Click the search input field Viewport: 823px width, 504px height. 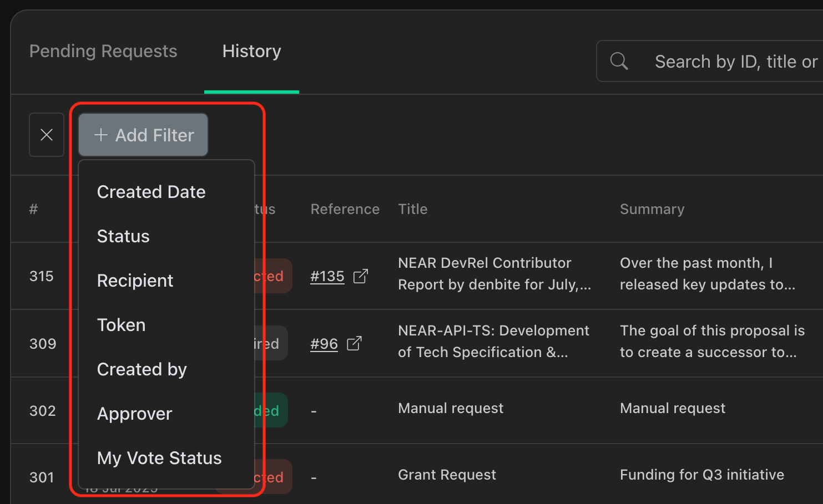721,61
